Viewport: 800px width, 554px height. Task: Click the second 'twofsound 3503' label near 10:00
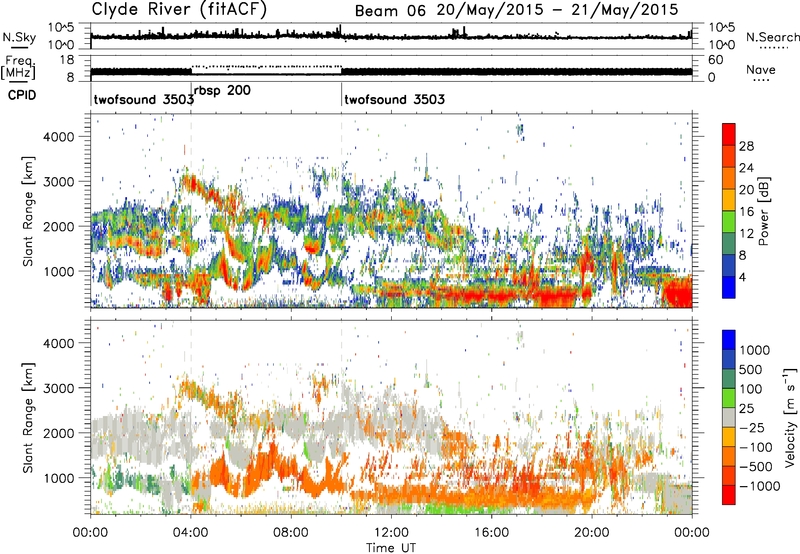(x=394, y=99)
